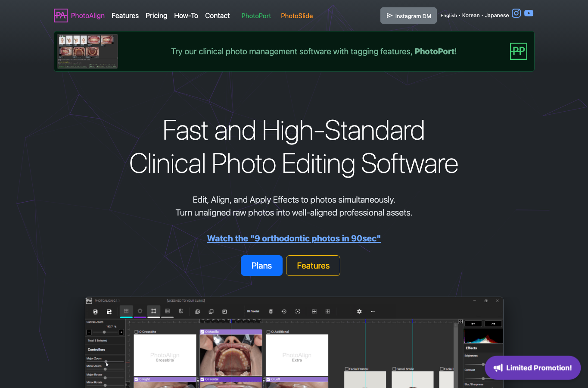
Task: Click the PA logo icon in navbar
Action: pos(61,16)
